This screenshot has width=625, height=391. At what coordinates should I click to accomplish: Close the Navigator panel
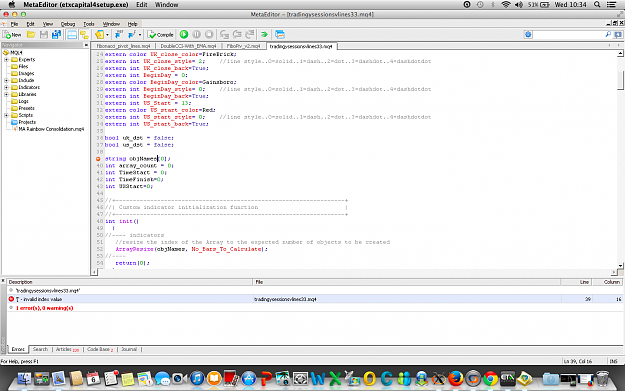(x=86, y=45)
